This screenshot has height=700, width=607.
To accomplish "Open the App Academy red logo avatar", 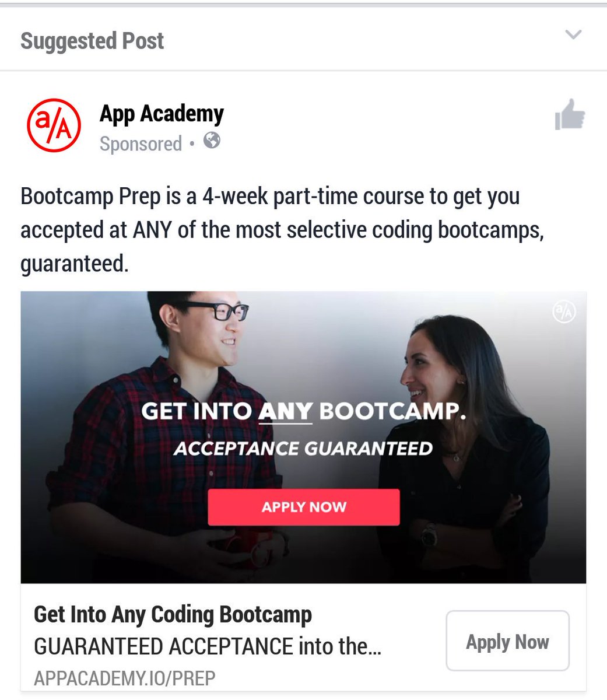I will (x=54, y=125).
